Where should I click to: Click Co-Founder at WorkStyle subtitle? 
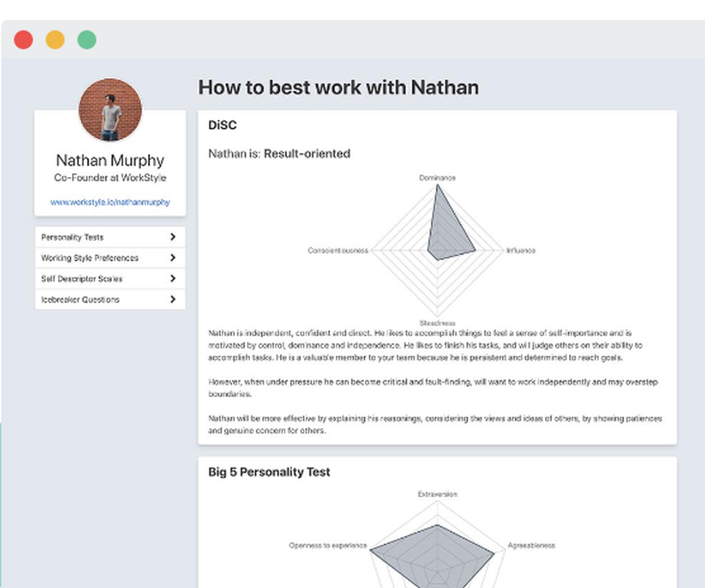point(110,178)
